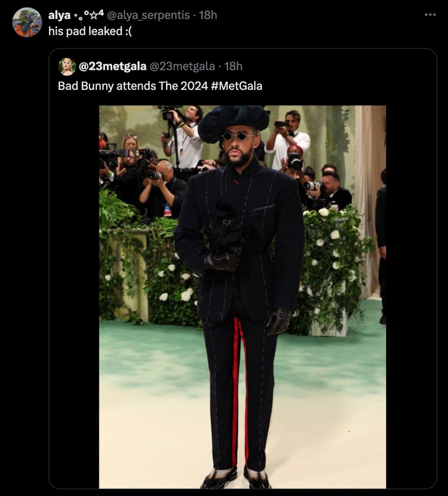Open alya's profile picture avatar
Screen dimensions: 448x496
pos(27,22)
